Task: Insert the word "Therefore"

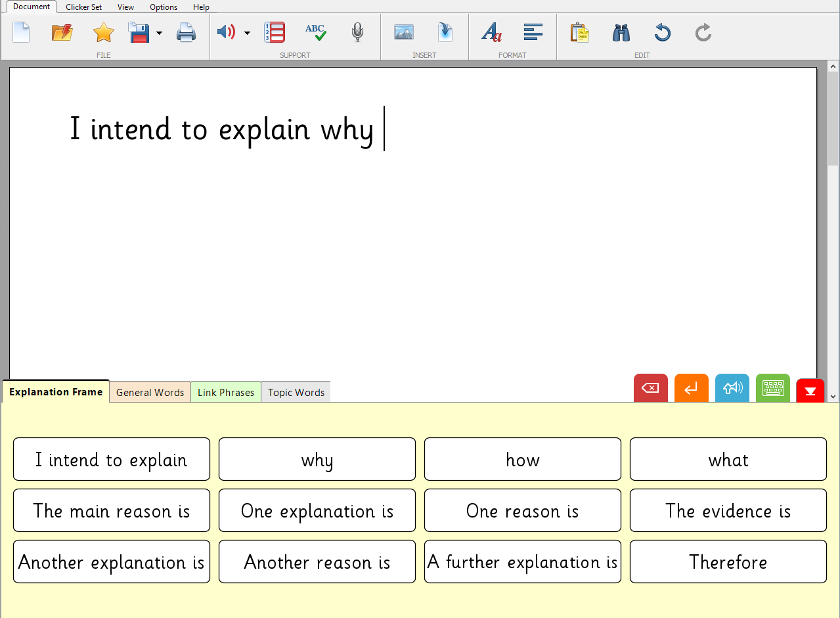Action: [728, 562]
